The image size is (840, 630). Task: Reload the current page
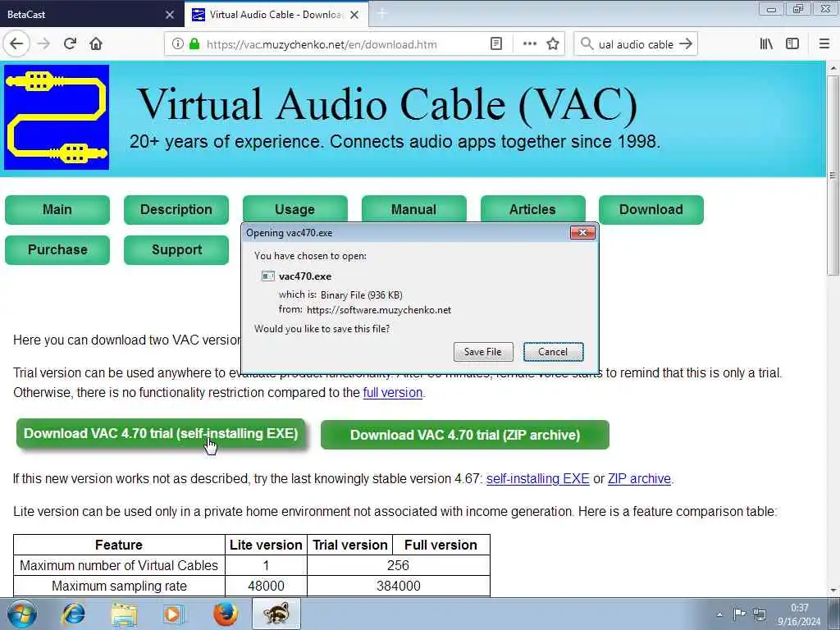70,44
